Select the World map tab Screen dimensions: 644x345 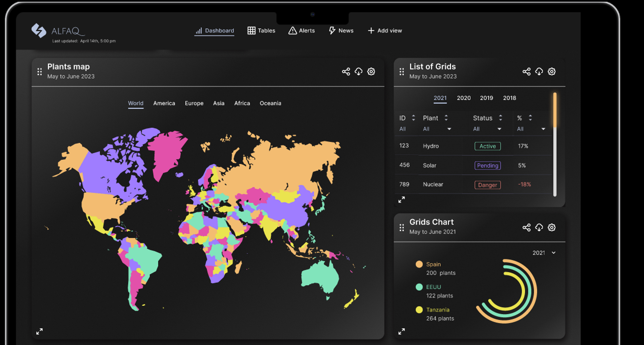coord(136,103)
